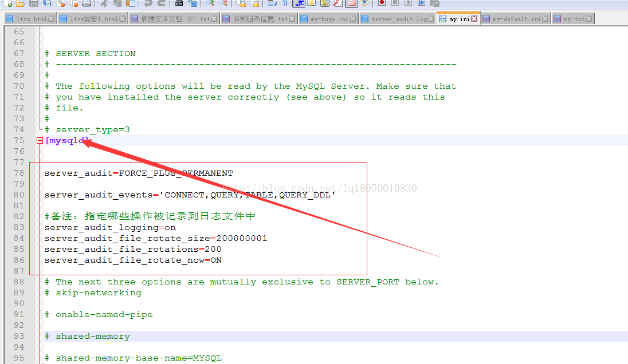Switch to the my-huge.ini tab
Image resolution: width=628 pixels, height=364 pixels.
click(328, 19)
